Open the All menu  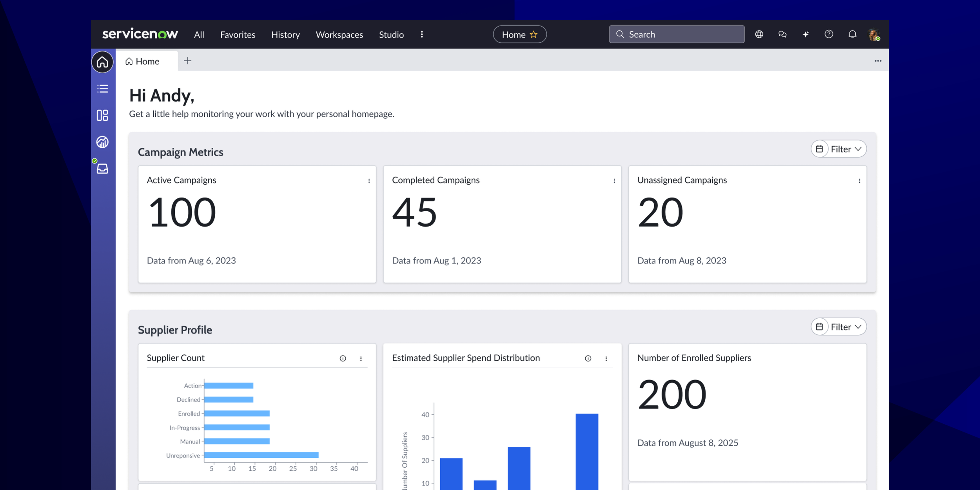(x=199, y=34)
